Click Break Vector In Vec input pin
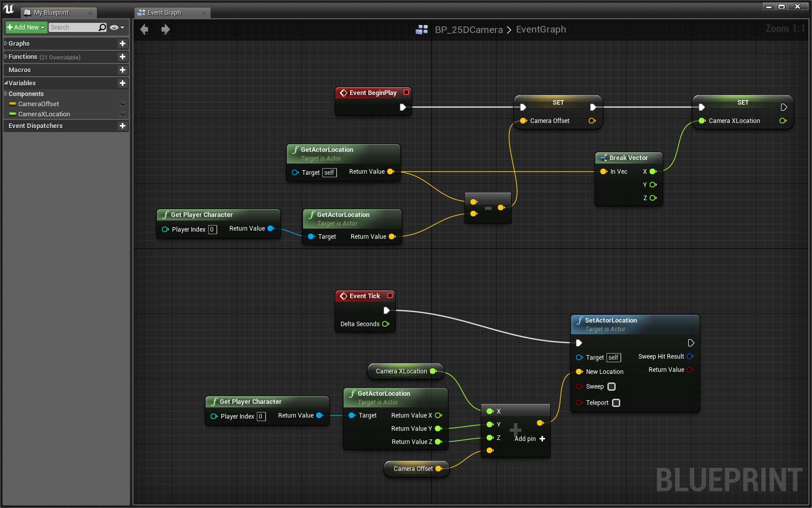 [603, 172]
